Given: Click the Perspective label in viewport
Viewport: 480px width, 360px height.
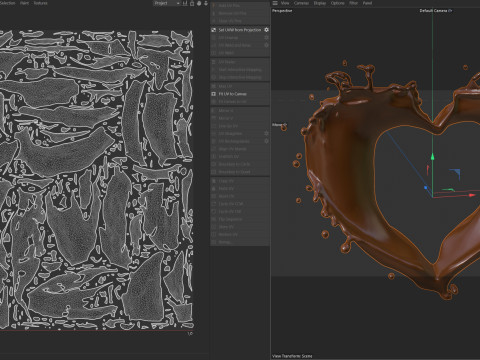Looking at the screenshot, I should 282,11.
